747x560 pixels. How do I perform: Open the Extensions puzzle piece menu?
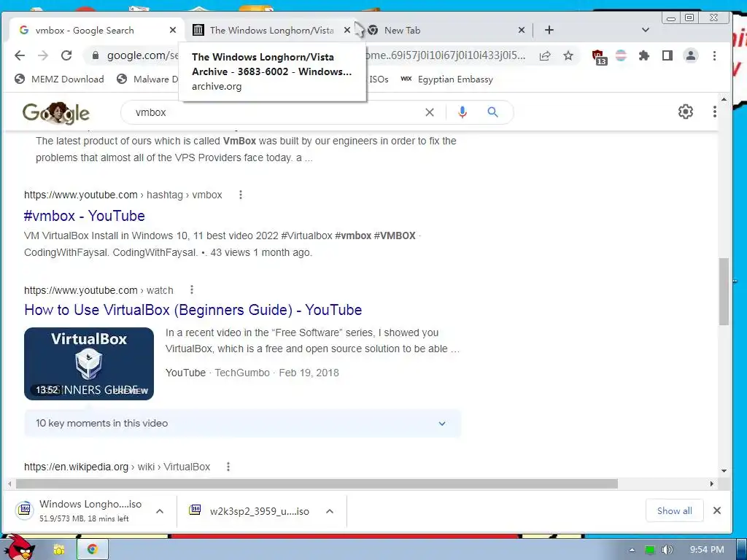(644, 55)
